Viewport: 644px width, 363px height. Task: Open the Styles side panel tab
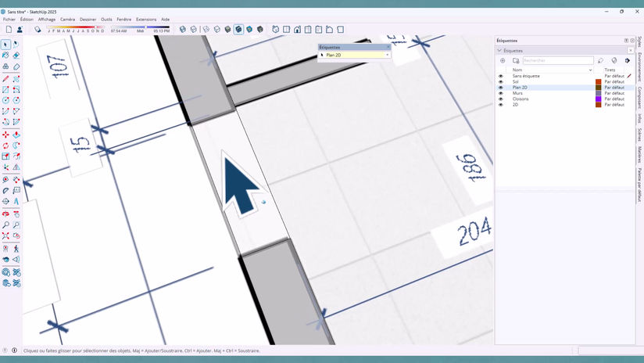639,42
